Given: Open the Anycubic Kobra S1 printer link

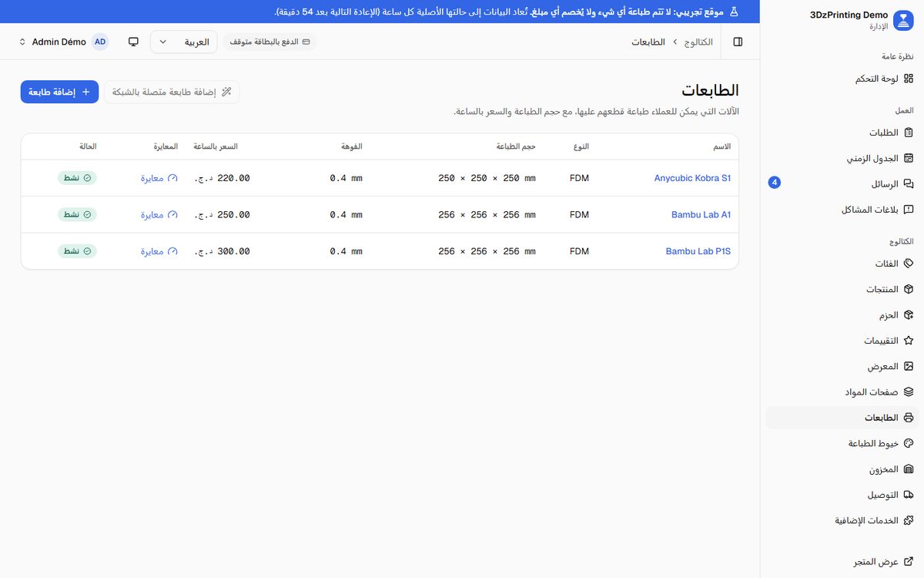Looking at the screenshot, I should click(692, 178).
